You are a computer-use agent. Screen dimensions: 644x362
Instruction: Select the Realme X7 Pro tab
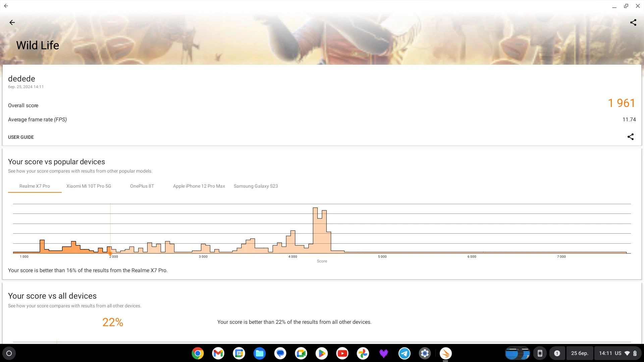pyautogui.click(x=35, y=186)
